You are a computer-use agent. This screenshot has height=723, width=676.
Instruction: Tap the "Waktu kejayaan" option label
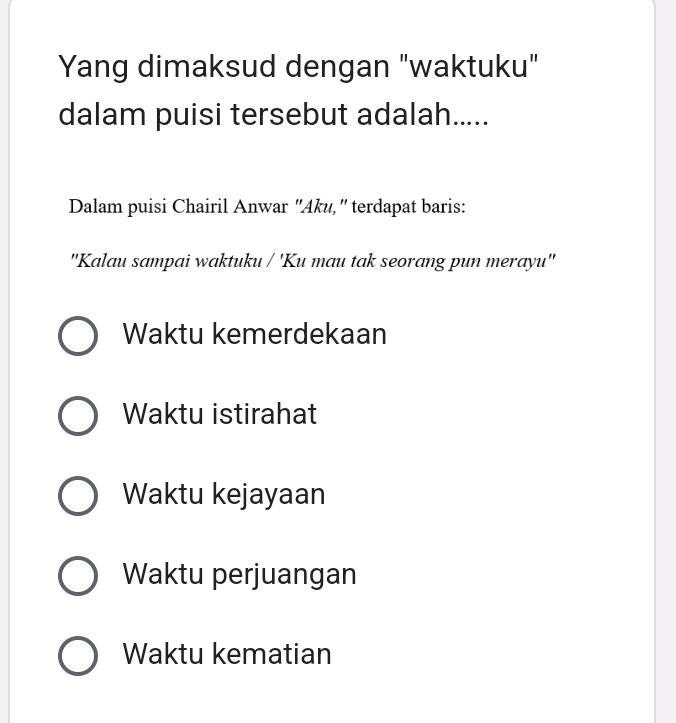click(224, 495)
